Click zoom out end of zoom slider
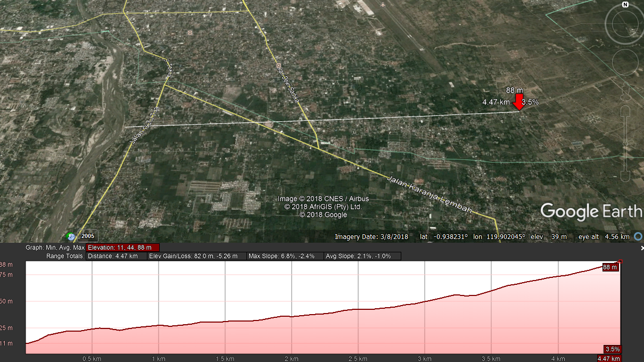 (x=626, y=177)
